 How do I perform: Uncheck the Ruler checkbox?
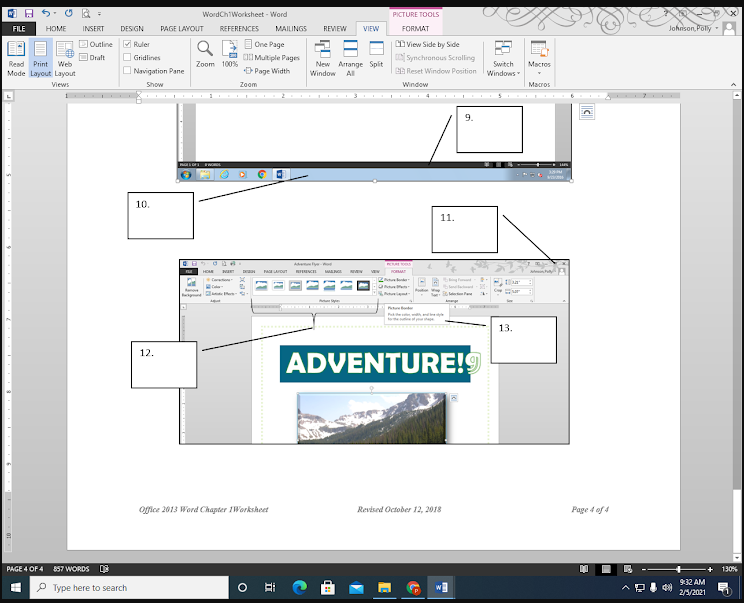[x=127, y=44]
